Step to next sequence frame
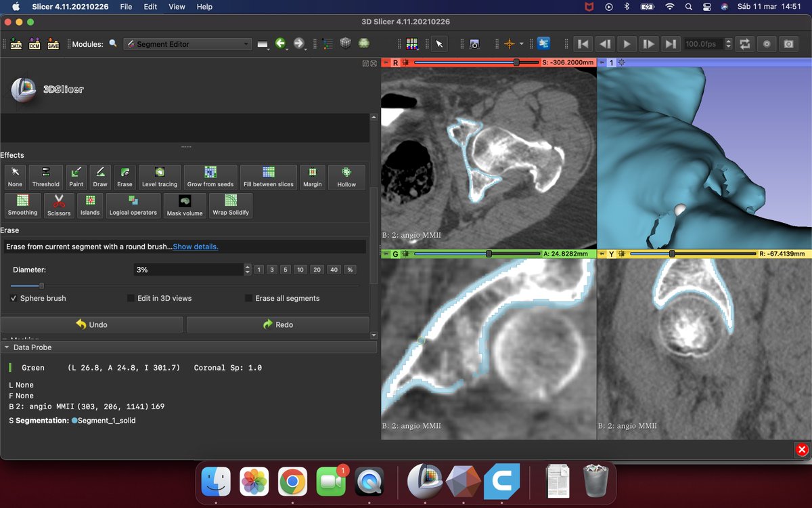The image size is (812, 508). [648, 44]
